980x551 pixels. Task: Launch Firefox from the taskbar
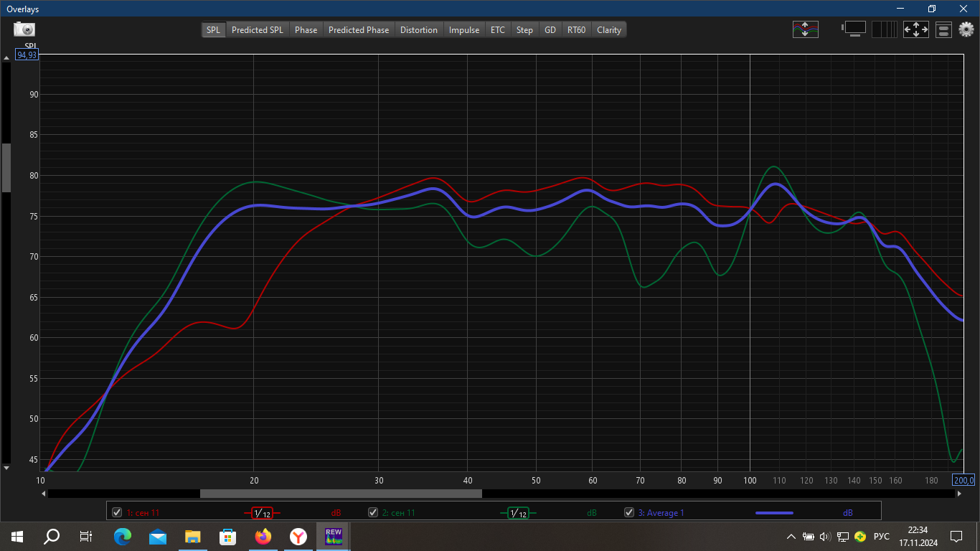click(x=263, y=536)
